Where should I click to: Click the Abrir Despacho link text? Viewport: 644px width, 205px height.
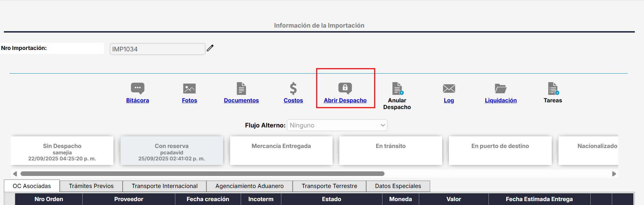pos(345,101)
